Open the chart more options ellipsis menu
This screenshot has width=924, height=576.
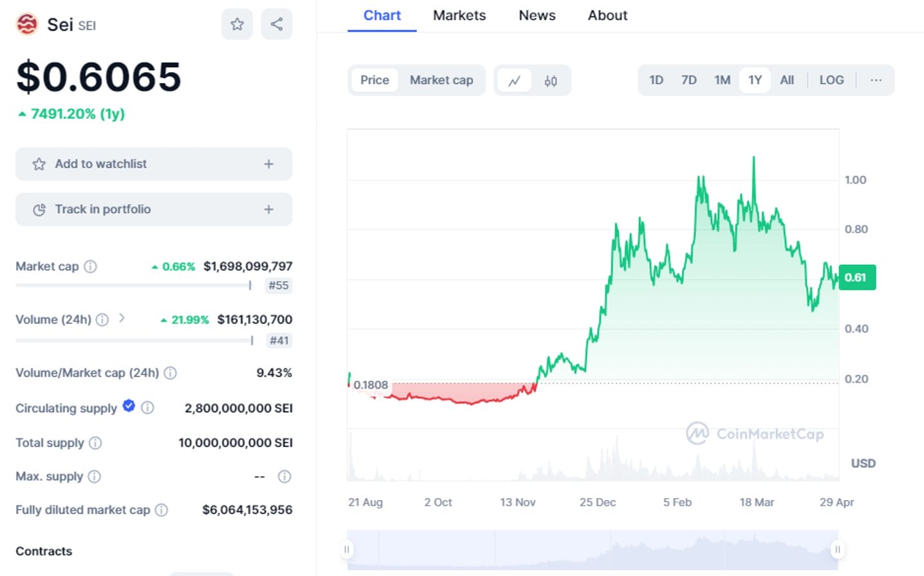[876, 80]
